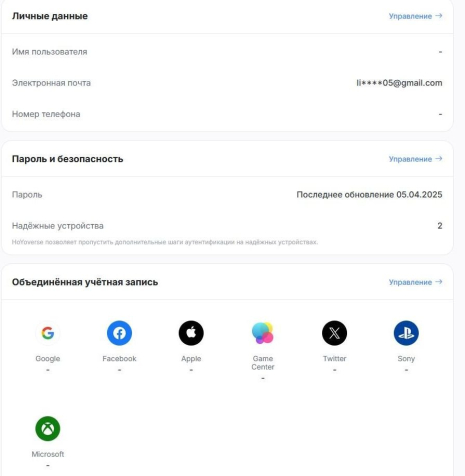Click the Facebook label text

119,359
